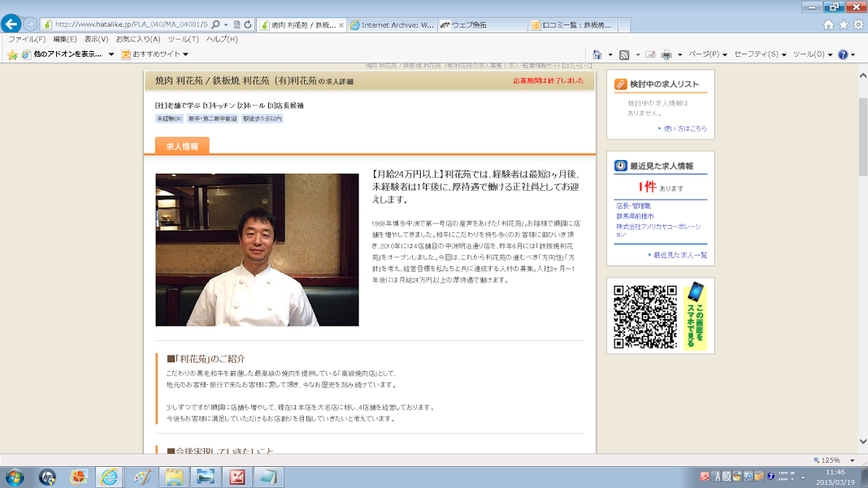The width and height of the screenshot is (868, 488).
Task: Open the Tools gear icon
Action: click(x=858, y=24)
